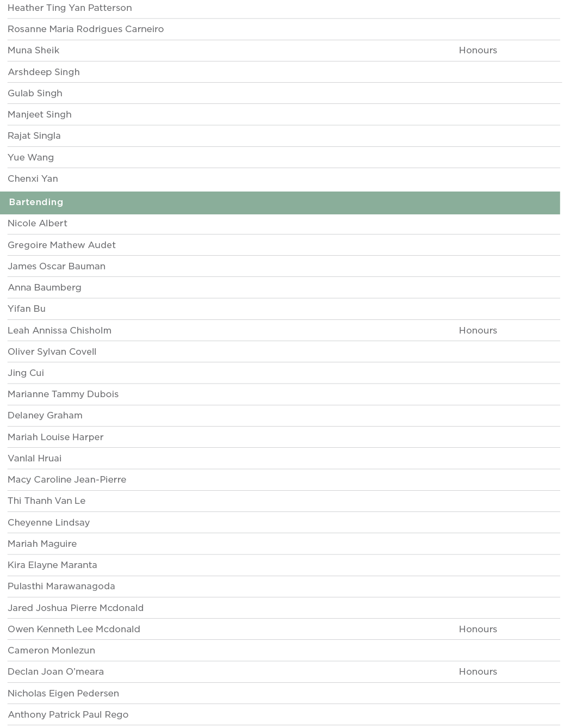Viewport: 564px width, 728px height.
Task: Select Nicholas Eigen Pedersen's name
Action: point(63,694)
